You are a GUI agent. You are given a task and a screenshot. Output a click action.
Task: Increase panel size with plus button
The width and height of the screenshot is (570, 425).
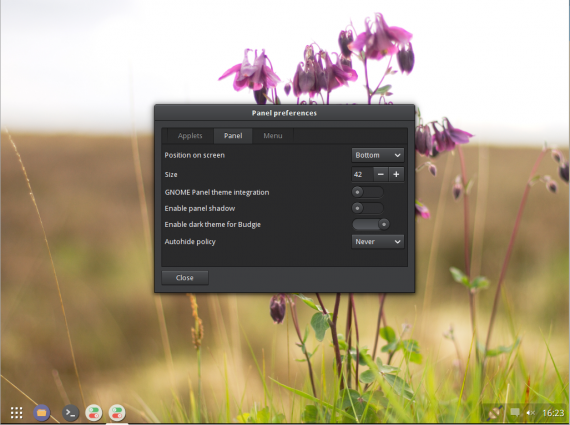coord(396,175)
